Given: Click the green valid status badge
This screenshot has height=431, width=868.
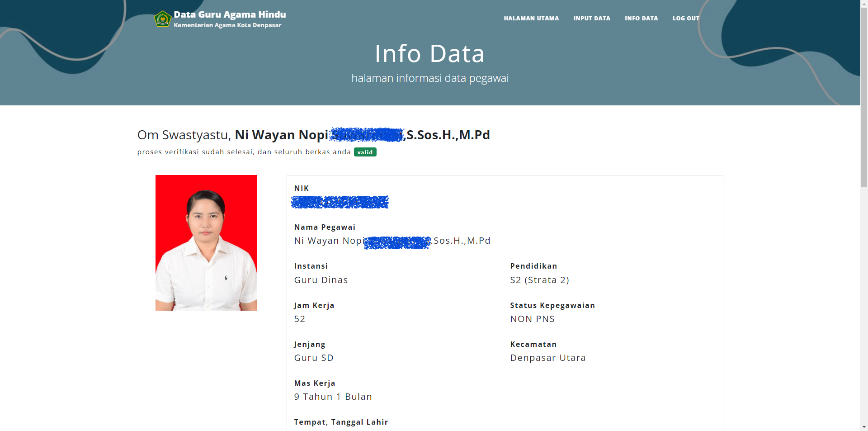Looking at the screenshot, I should [365, 152].
